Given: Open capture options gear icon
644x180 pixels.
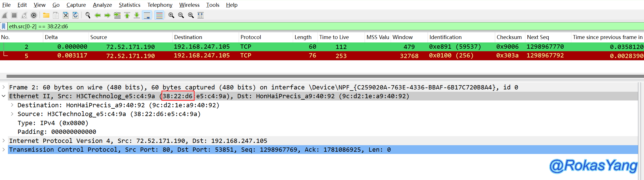Looking at the screenshot, I should tap(34, 15).
